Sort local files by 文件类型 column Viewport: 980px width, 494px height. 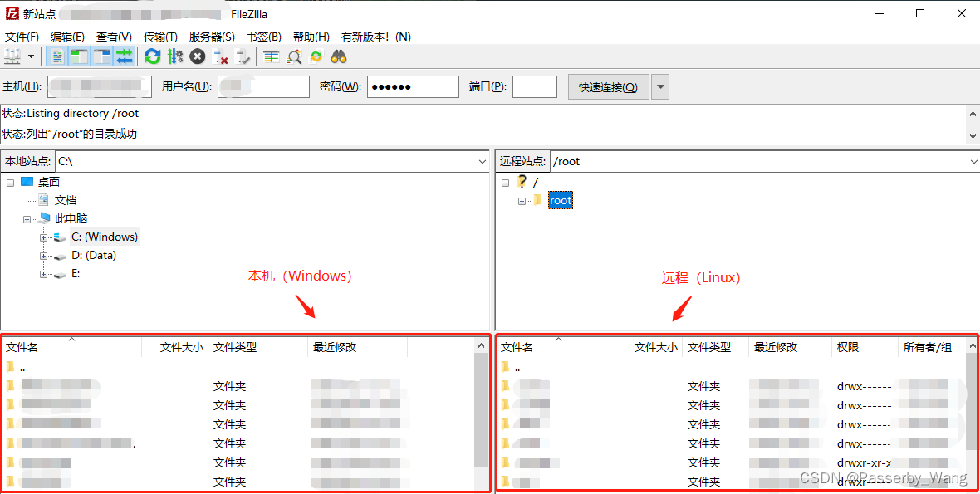tap(257, 347)
